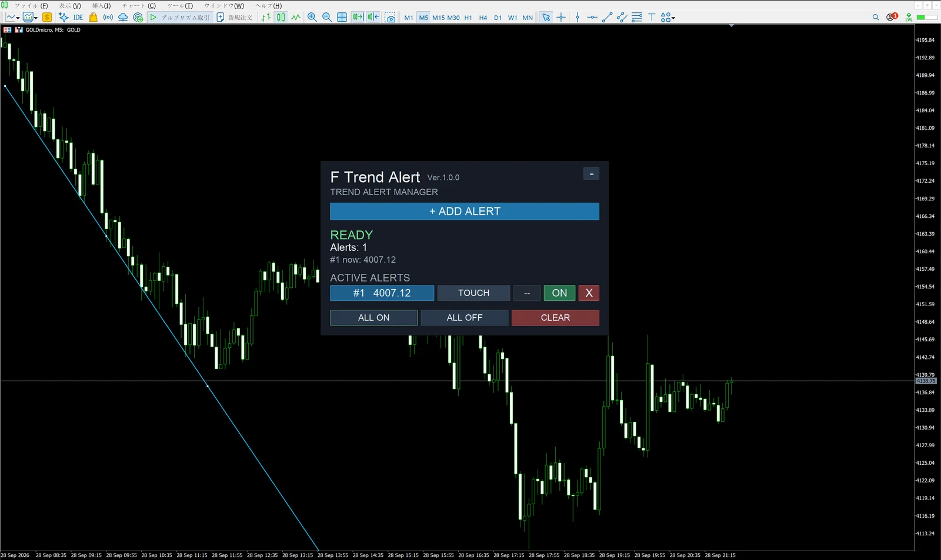
Task: Open the Market shopping bag icon
Action: (x=93, y=18)
